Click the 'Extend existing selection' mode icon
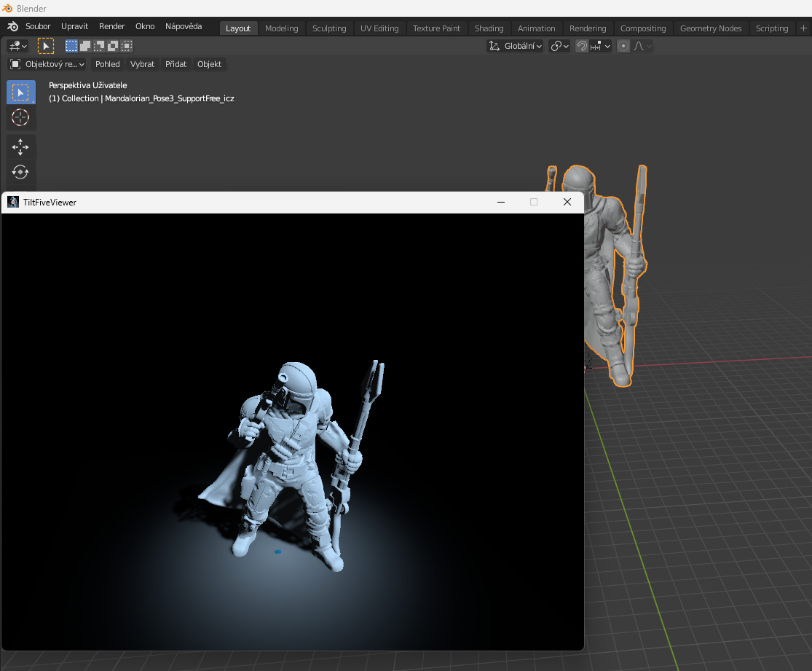This screenshot has height=671, width=812. (85, 46)
